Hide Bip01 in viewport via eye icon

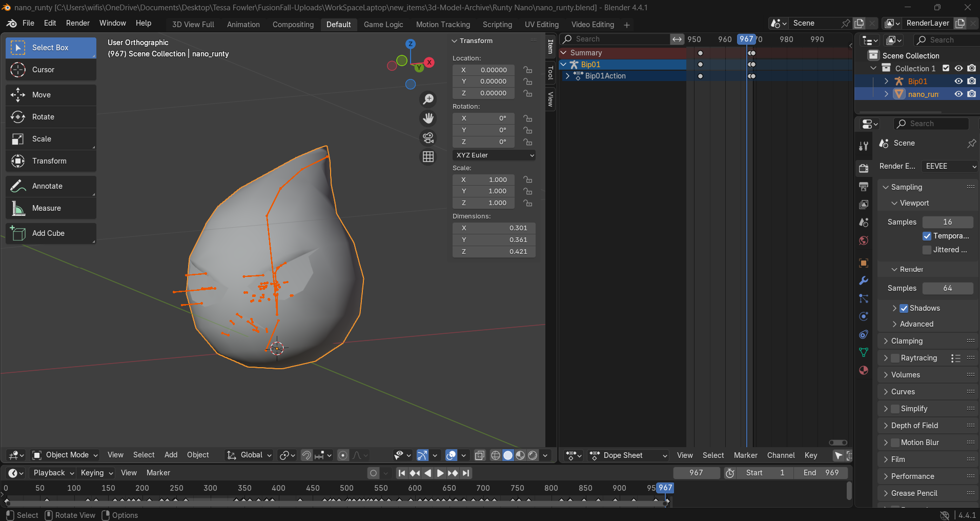click(958, 81)
